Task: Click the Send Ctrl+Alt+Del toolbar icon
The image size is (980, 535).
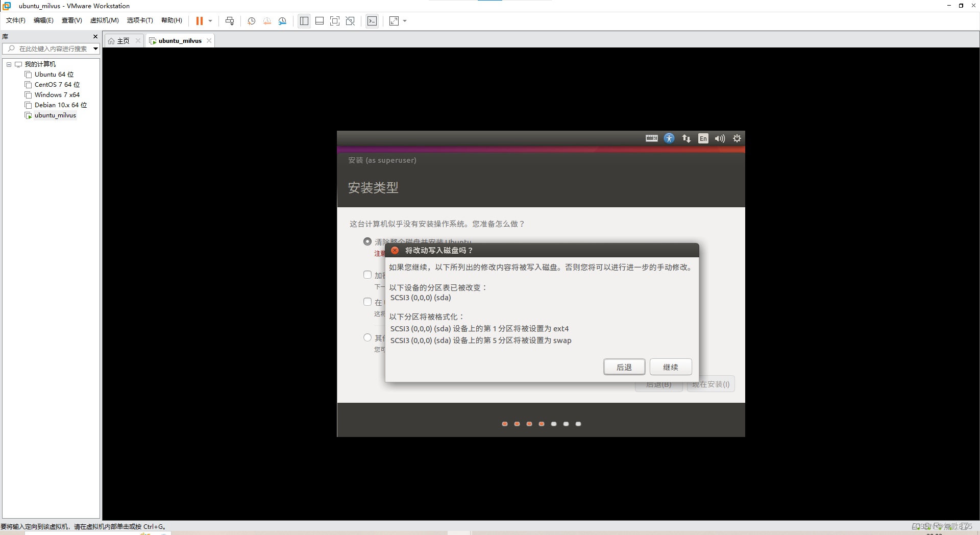Action: 230,21
